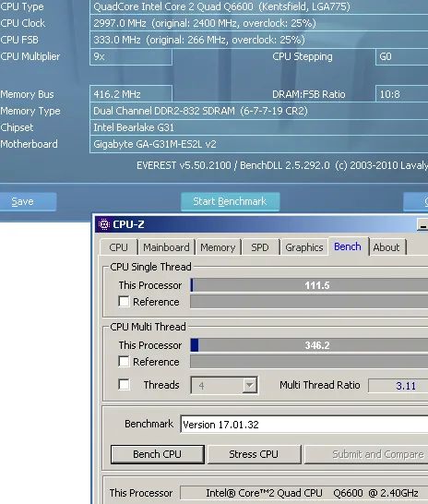The image size is (428, 504).
Task: Open the Mainboard tab
Action: click(x=166, y=247)
